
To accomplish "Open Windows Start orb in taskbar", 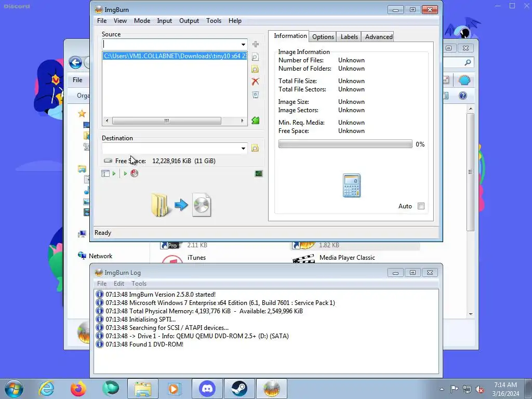I will coord(14,389).
